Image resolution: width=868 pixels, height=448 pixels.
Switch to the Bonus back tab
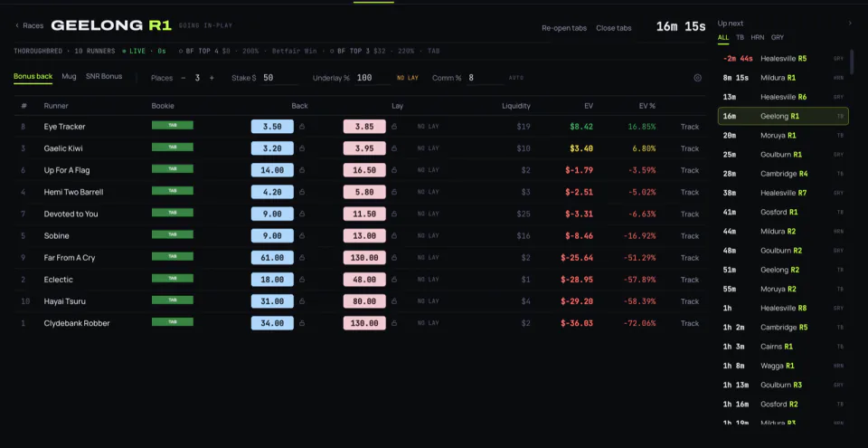[x=33, y=77]
